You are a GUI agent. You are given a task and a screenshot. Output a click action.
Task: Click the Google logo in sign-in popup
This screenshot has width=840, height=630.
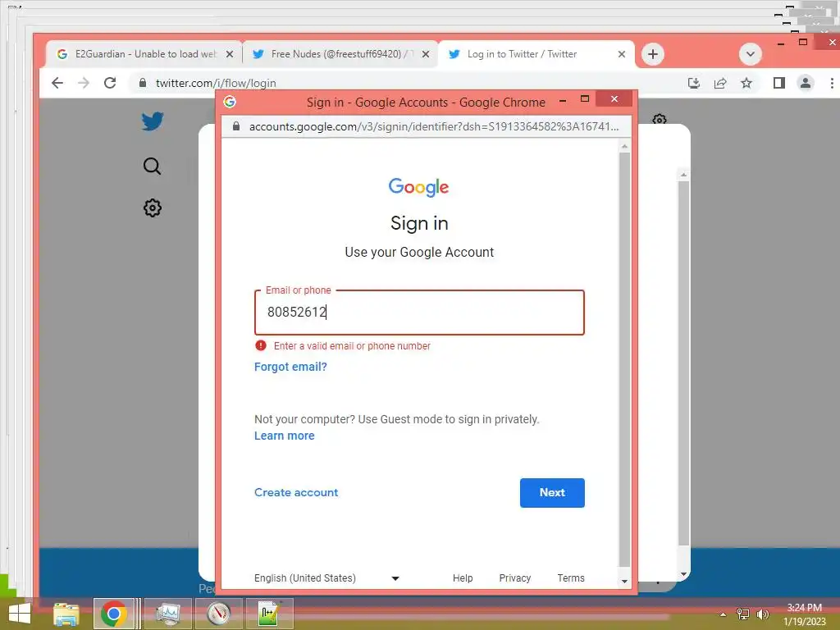pos(419,187)
